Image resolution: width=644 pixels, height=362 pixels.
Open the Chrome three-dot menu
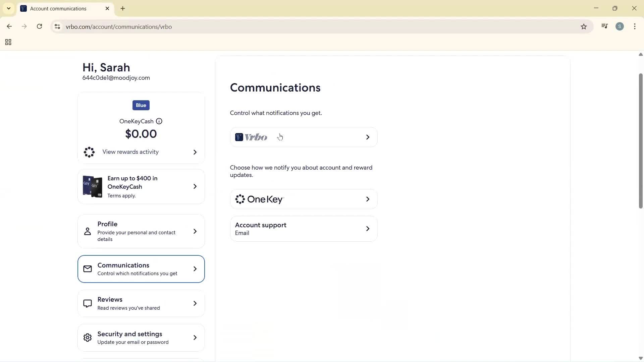(x=635, y=26)
